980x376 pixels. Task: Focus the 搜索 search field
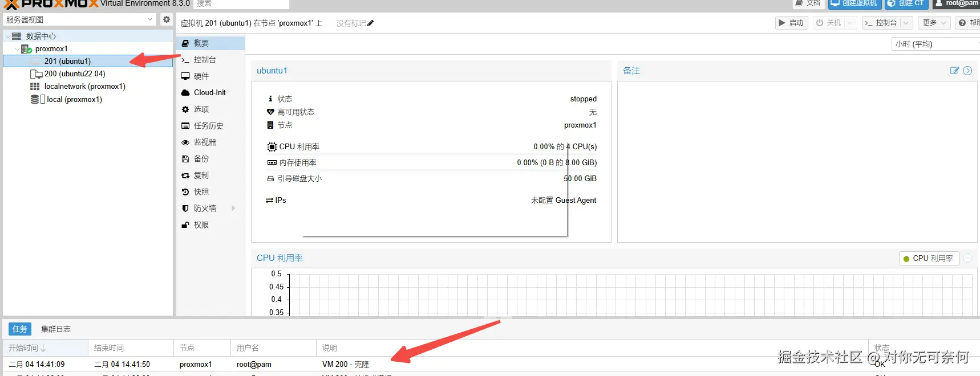(241, 4)
